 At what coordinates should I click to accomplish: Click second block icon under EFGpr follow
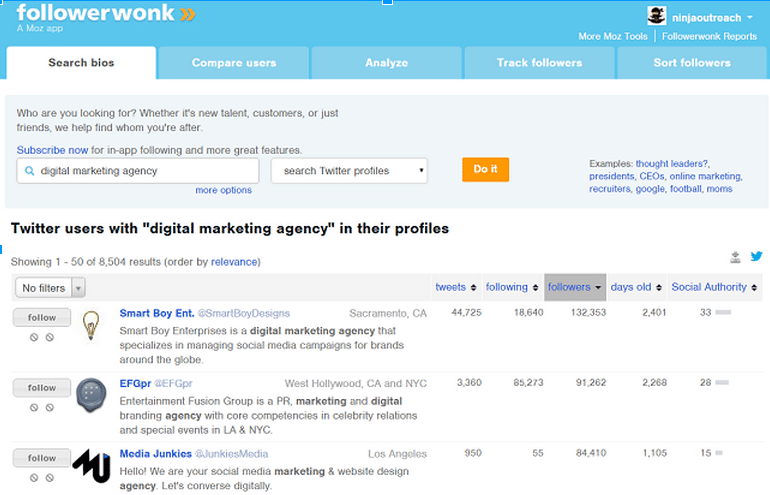coord(50,408)
